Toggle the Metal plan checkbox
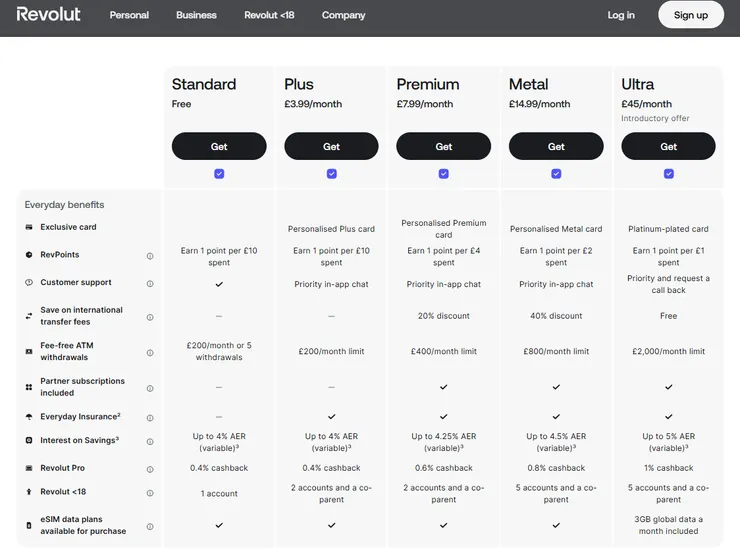This screenshot has width=740, height=549. coord(556,174)
